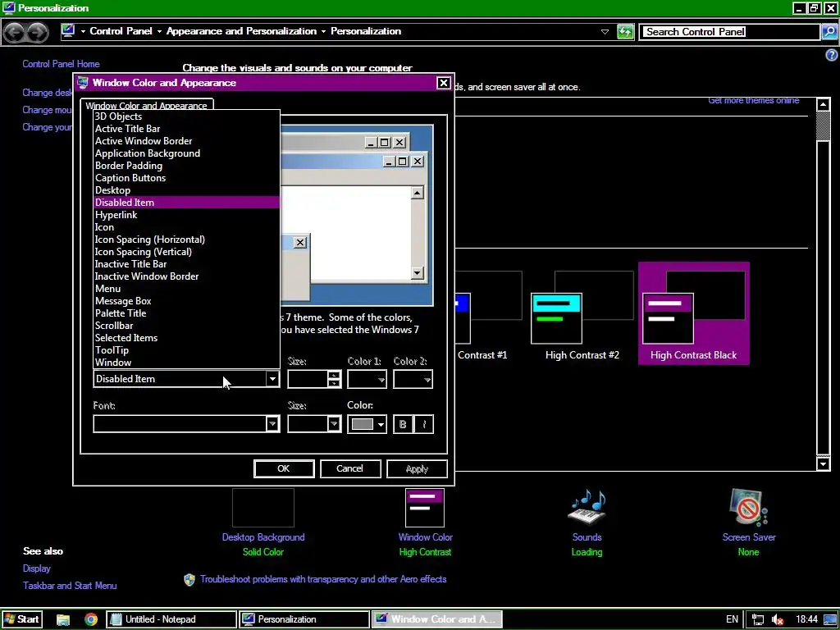Pick Active Window Border list entry
The height and width of the screenshot is (630, 840).
click(x=186, y=141)
